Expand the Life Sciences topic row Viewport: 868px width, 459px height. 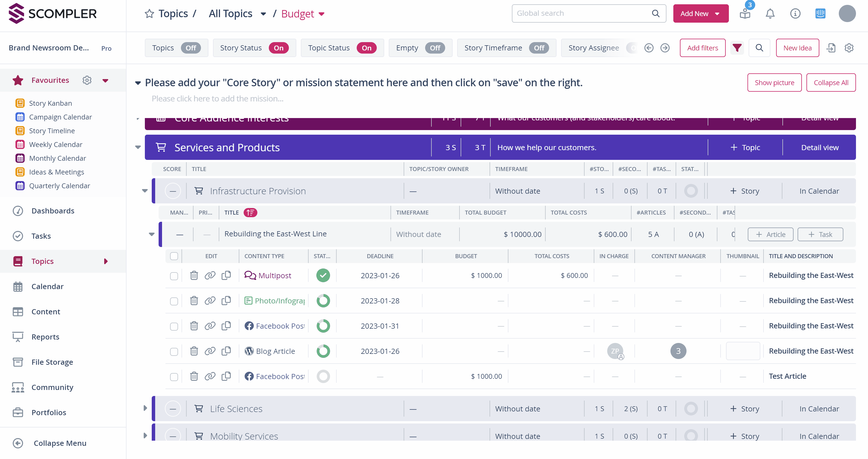pos(145,408)
